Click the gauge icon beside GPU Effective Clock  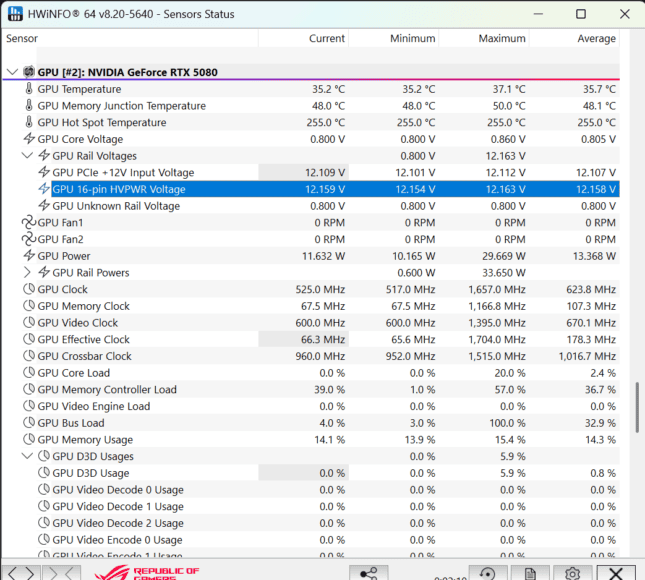[29, 339]
